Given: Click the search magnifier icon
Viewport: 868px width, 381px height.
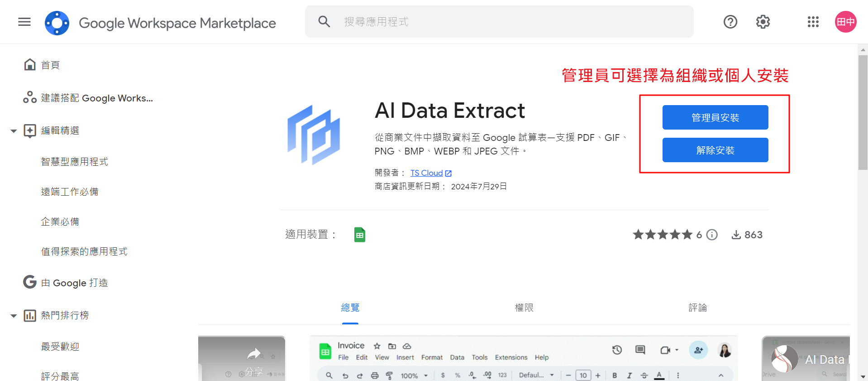Looking at the screenshot, I should pyautogui.click(x=324, y=21).
